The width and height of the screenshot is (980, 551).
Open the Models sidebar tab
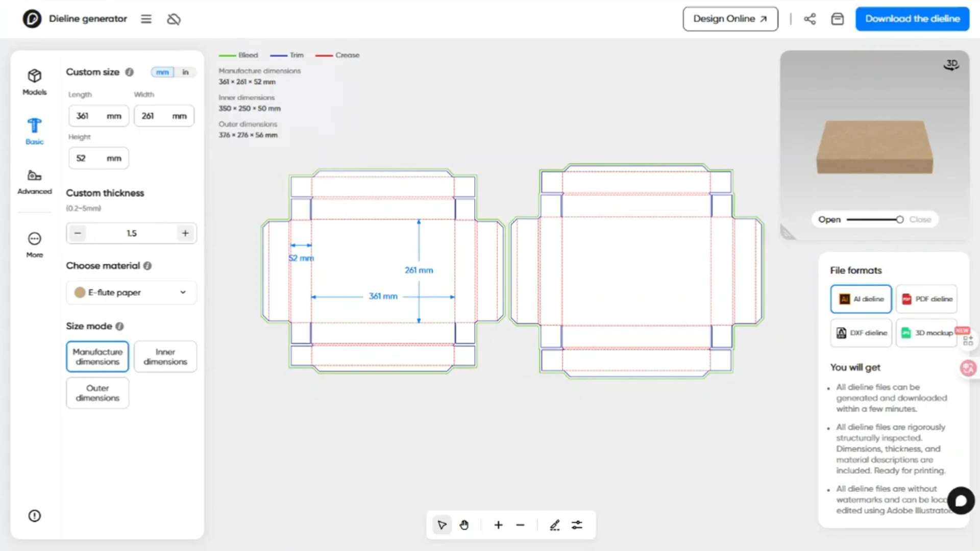click(34, 82)
